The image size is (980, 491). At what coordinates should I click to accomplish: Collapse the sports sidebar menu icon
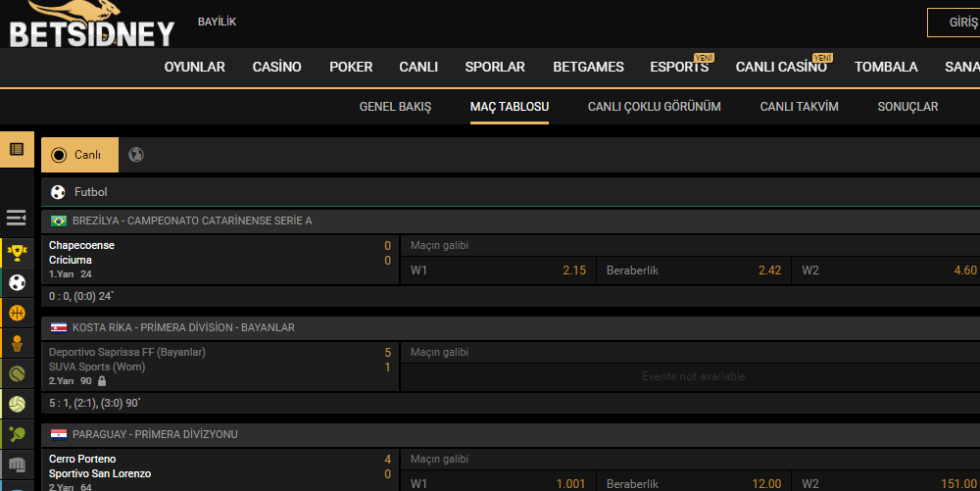17,218
